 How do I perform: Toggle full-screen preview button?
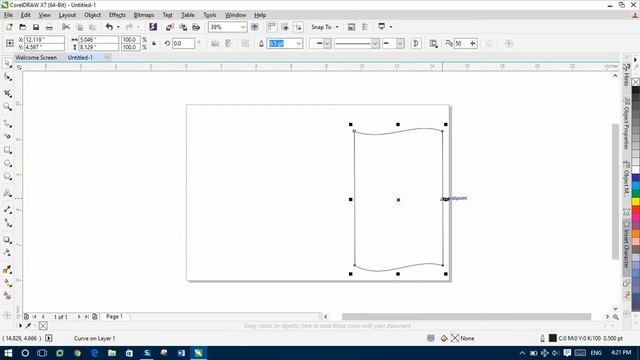[255, 27]
